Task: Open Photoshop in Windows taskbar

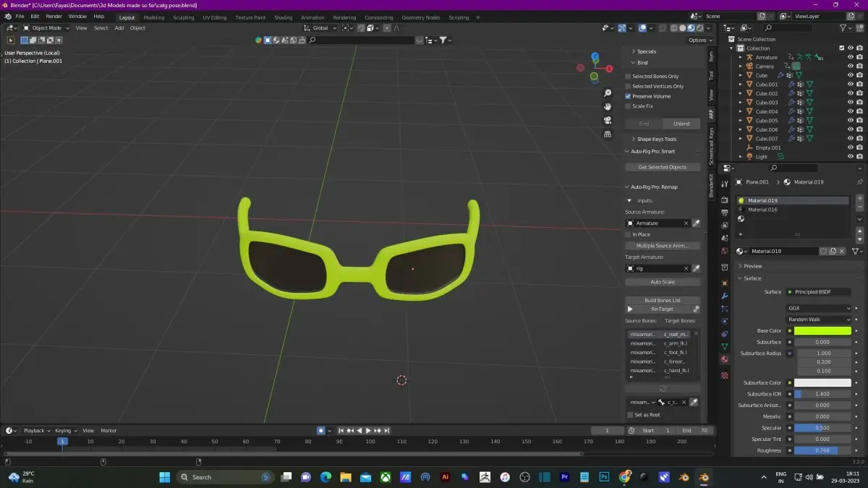Action: tap(605, 477)
